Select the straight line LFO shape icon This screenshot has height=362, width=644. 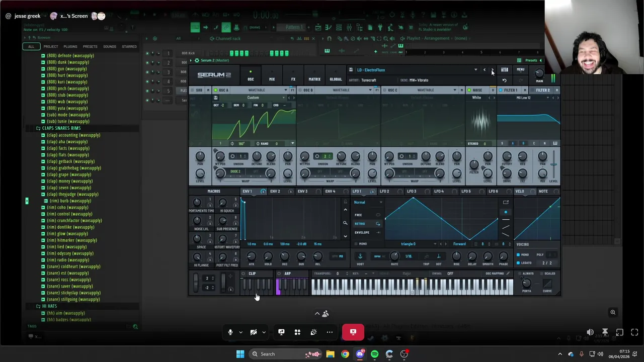tap(506, 219)
